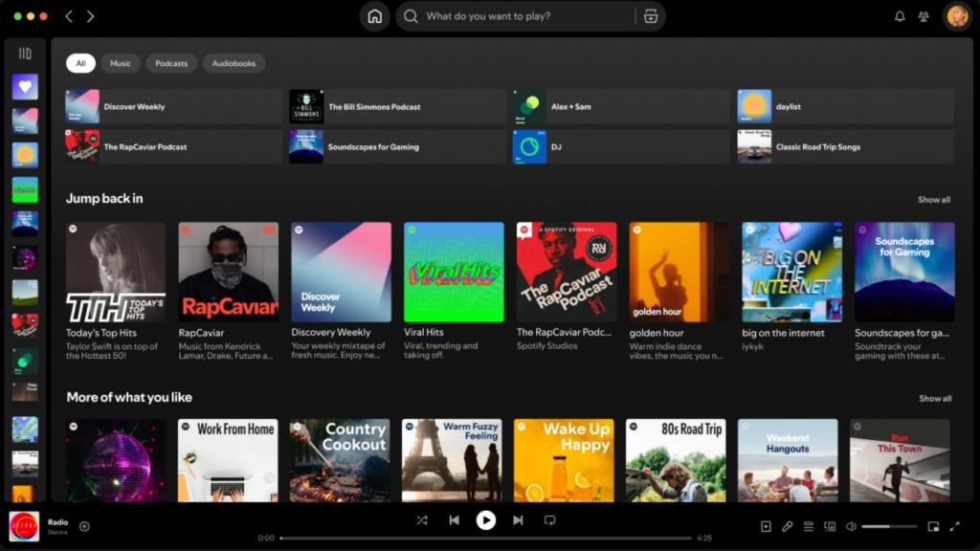Image resolution: width=980 pixels, height=551 pixels.
Task: Open the Home page
Action: 374,16
